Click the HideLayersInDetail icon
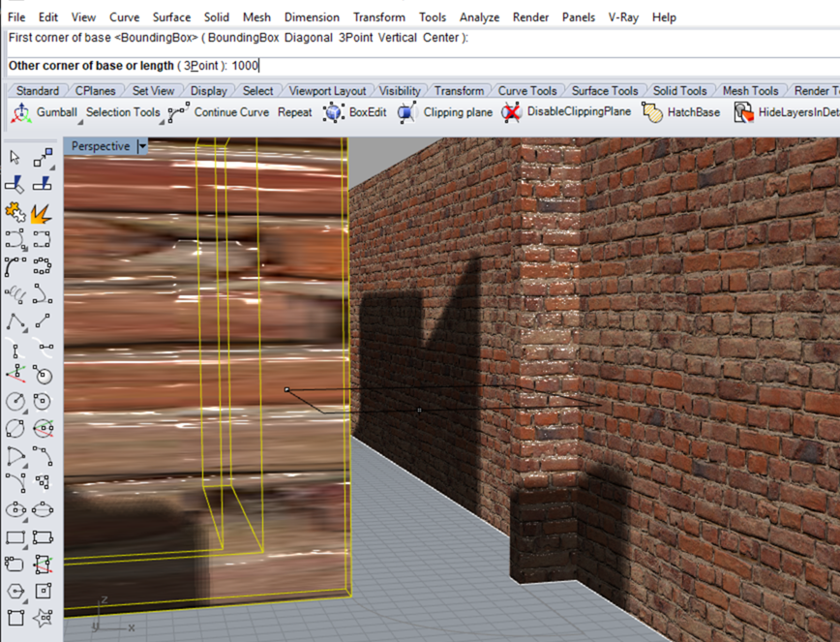The image size is (840, 642). (x=742, y=112)
